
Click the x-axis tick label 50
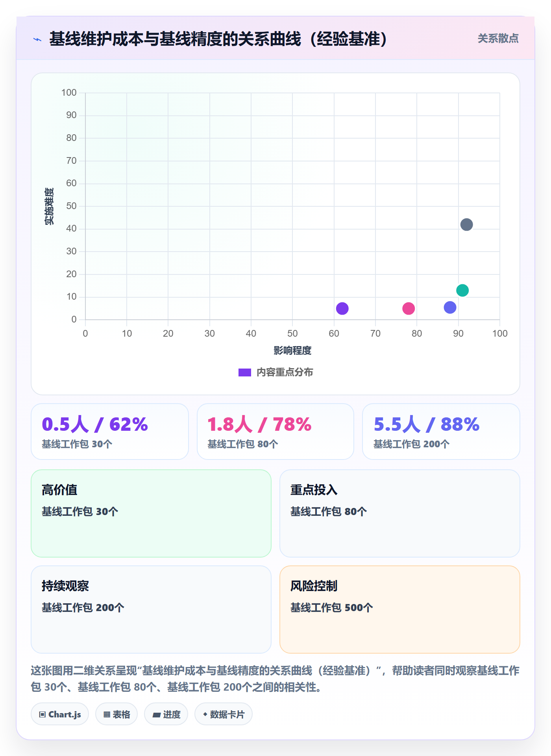[x=292, y=334]
